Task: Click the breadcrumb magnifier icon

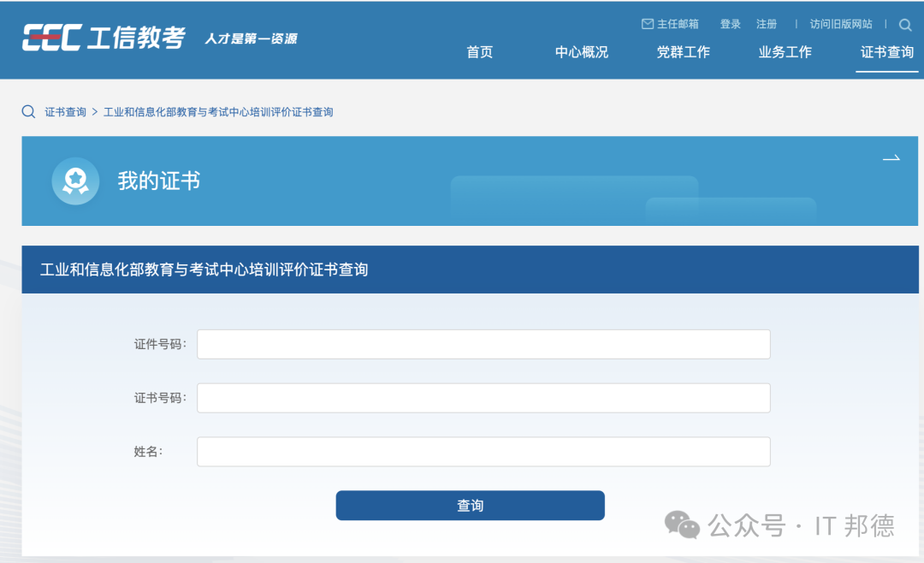Action: tap(28, 111)
